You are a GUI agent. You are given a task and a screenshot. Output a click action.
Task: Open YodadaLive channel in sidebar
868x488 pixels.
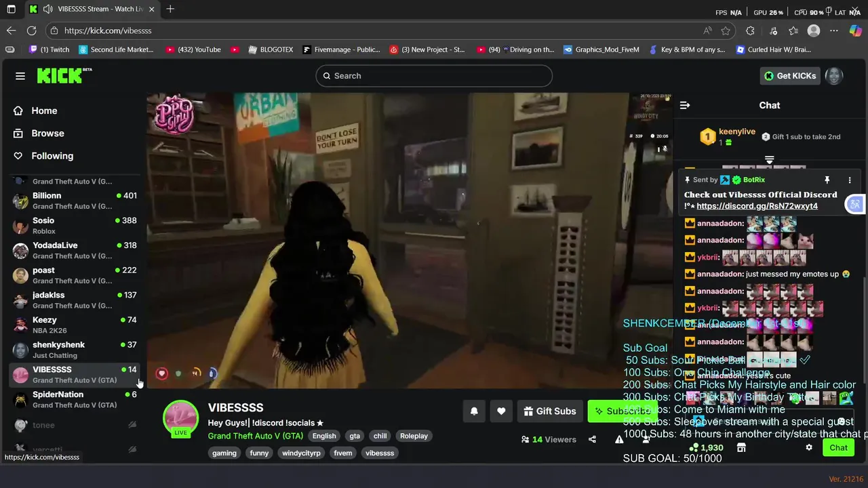click(75, 250)
